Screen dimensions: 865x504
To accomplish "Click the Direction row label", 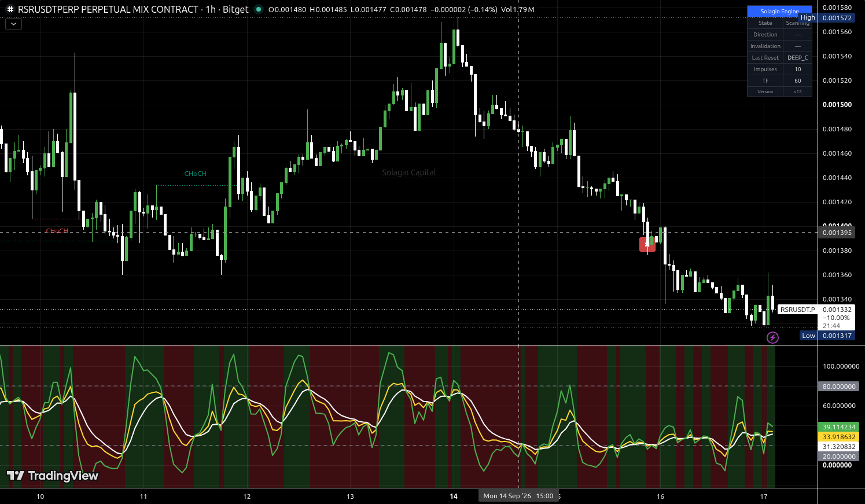I will click(x=765, y=35).
